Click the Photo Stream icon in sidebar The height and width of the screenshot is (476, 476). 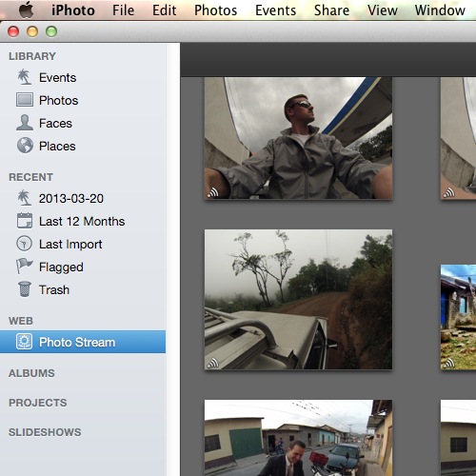pos(24,342)
